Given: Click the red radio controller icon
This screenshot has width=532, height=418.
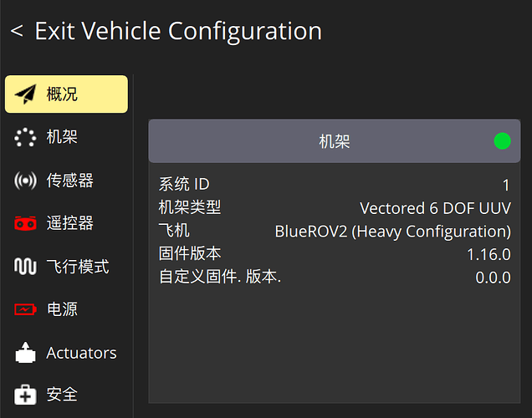Looking at the screenshot, I should [x=25, y=223].
